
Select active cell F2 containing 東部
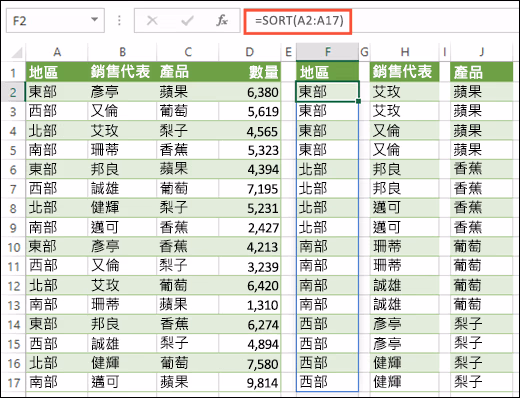click(x=327, y=92)
